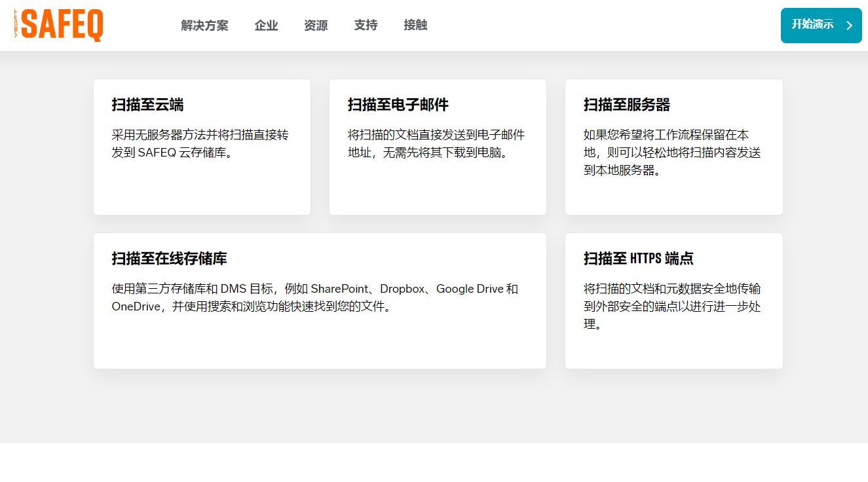Open the 解决方案 menu
Viewport: 868px width, 482px height.
[204, 26]
